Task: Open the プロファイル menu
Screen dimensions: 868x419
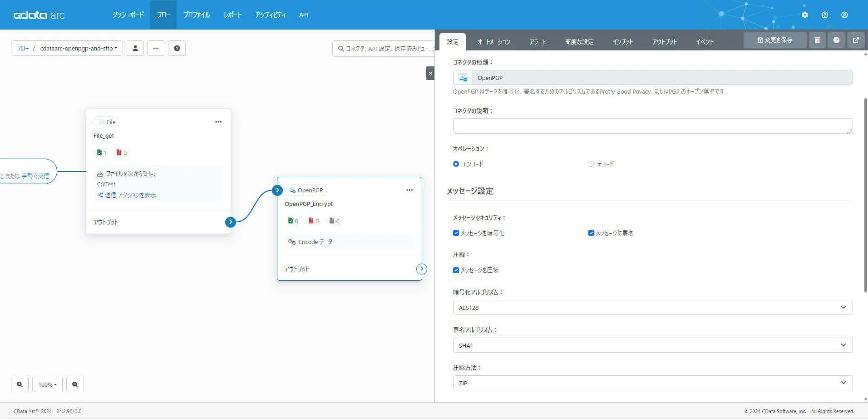Action: point(197,15)
